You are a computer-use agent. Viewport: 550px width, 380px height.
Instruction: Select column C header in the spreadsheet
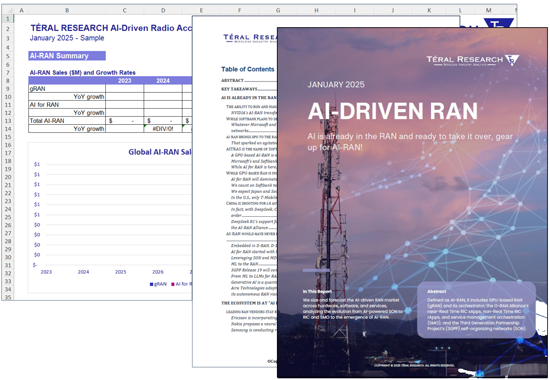[x=125, y=11]
